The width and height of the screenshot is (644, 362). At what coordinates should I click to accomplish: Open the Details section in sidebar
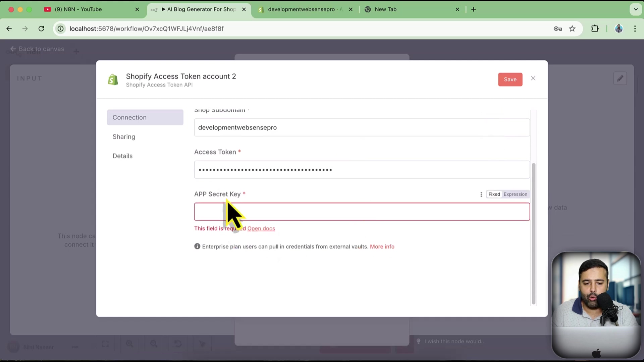click(123, 156)
